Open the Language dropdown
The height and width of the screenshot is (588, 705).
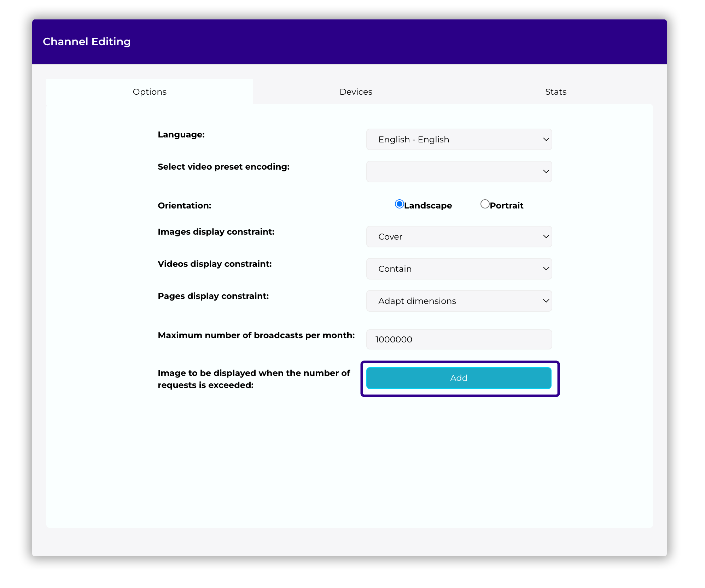click(x=459, y=140)
